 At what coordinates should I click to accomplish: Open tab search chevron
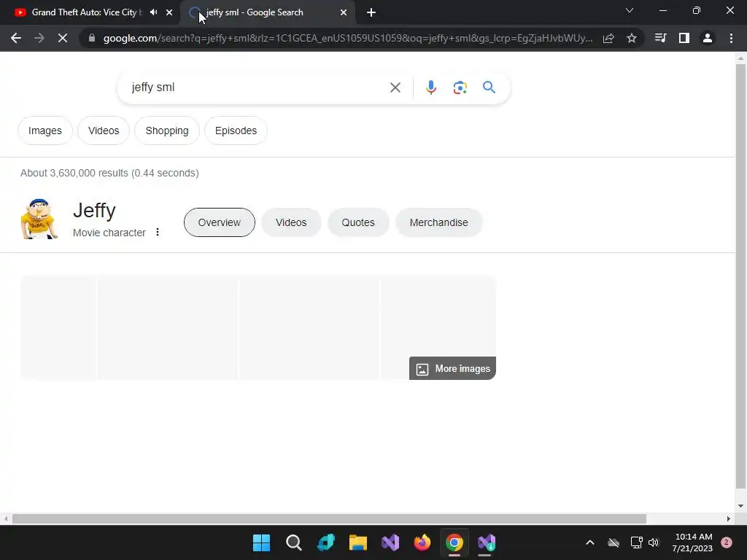coord(630,10)
